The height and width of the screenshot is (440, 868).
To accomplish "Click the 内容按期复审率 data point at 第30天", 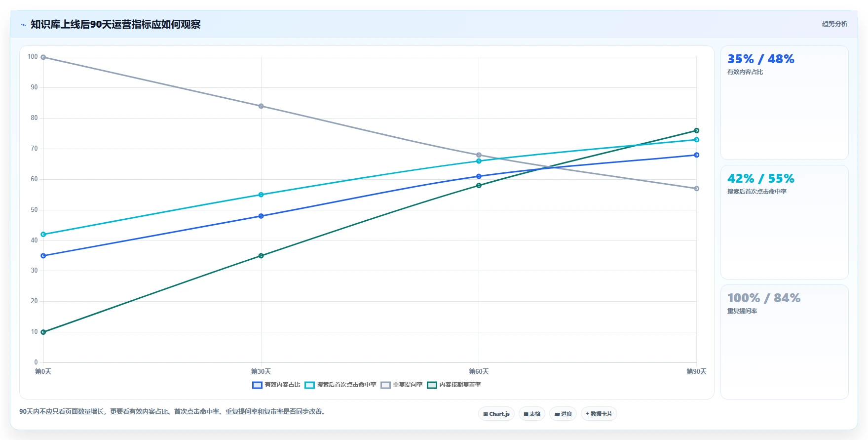I will 261,256.
